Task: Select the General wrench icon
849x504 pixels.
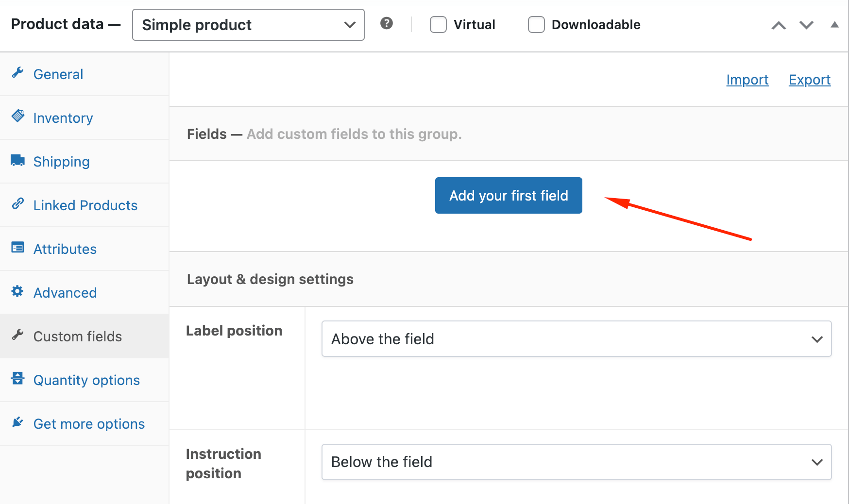Action: tap(17, 73)
